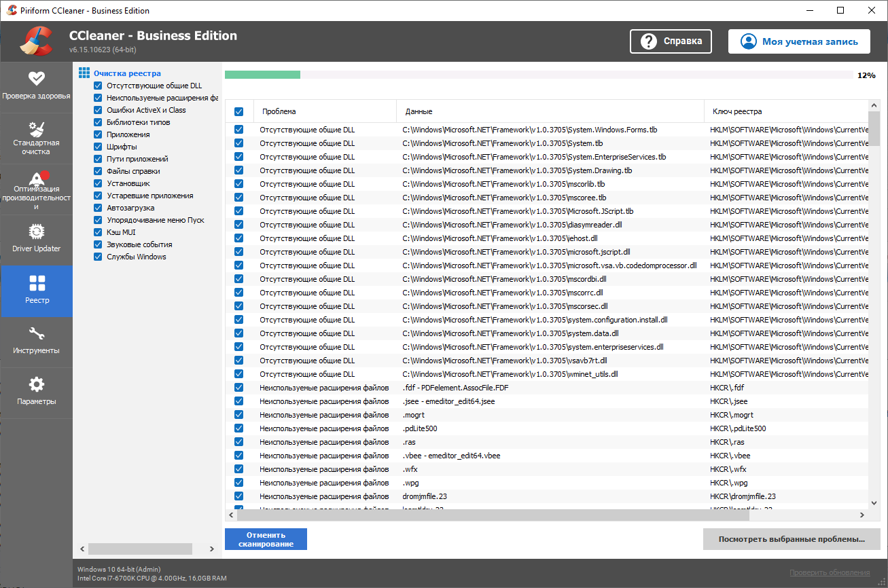Uncheck the row for mscorlib.tlb
The height and width of the screenshot is (588, 888).
pos(238,184)
